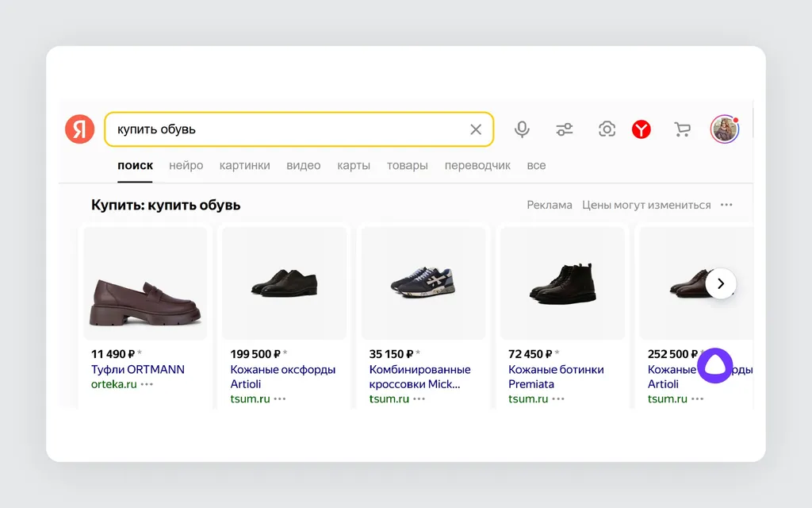
Task: Show next products with the carousel arrow
Action: click(721, 283)
